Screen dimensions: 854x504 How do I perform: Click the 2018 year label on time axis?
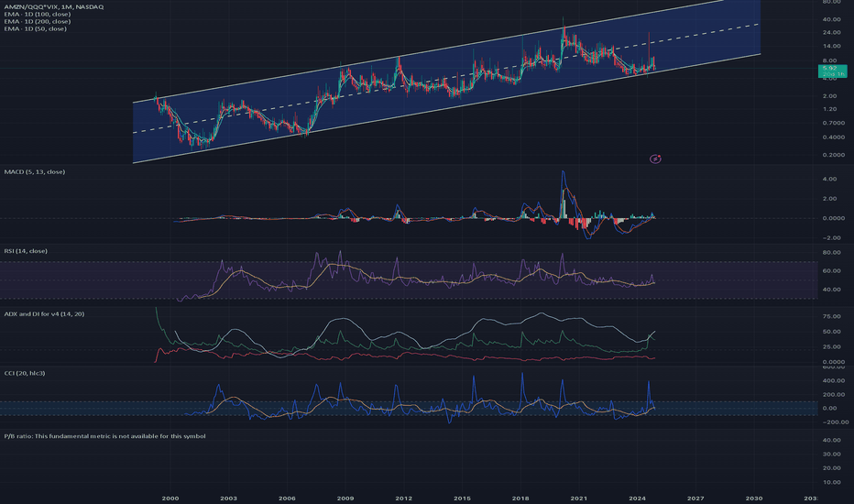click(x=520, y=498)
